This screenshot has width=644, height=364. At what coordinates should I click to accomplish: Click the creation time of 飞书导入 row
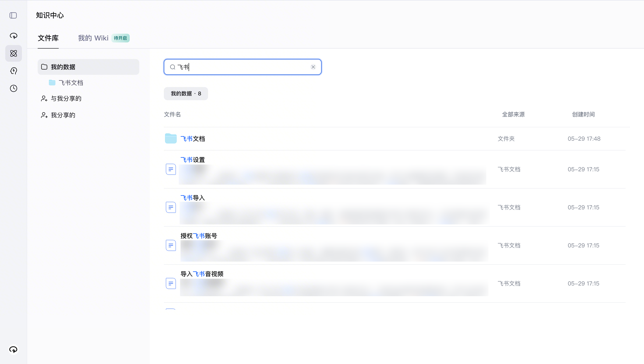coord(583,207)
